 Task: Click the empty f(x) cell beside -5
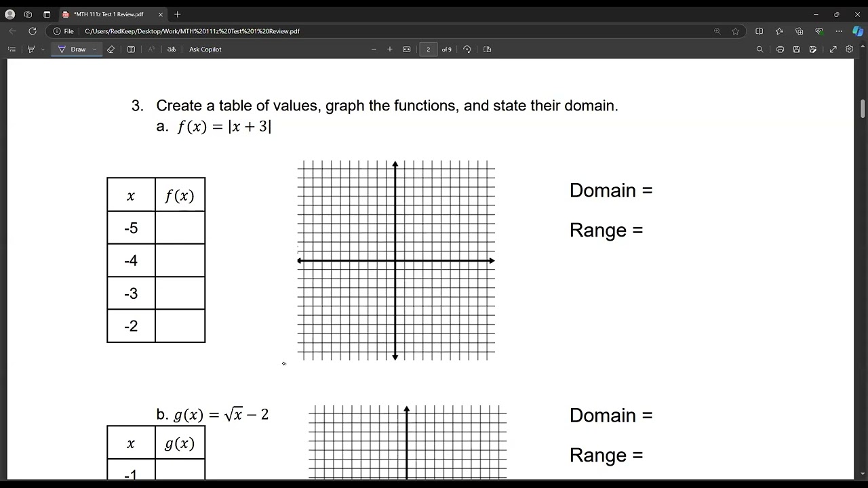[180, 228]
